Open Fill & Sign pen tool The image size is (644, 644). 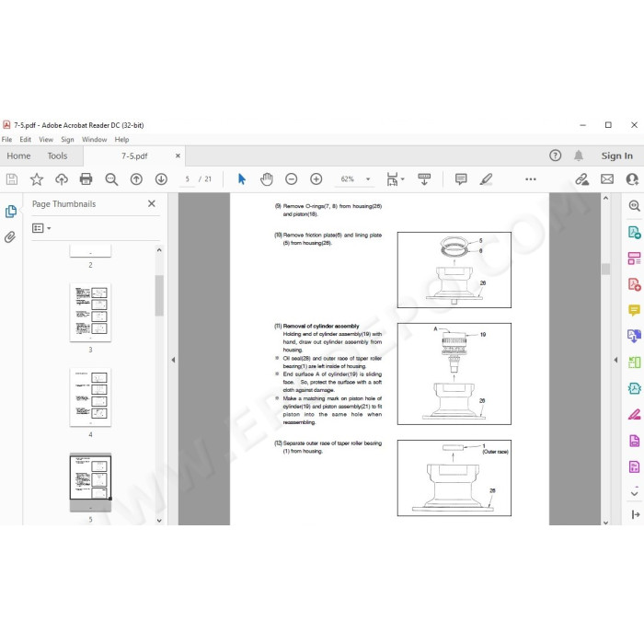point(634,414)
